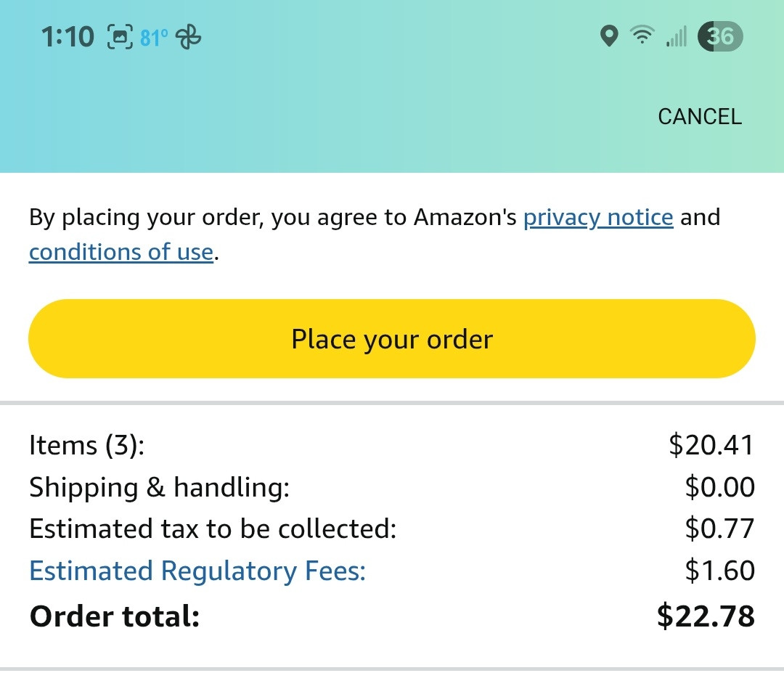
Task: Tap the Order total label
Action: pyautogui.click(x=115, y=616)
